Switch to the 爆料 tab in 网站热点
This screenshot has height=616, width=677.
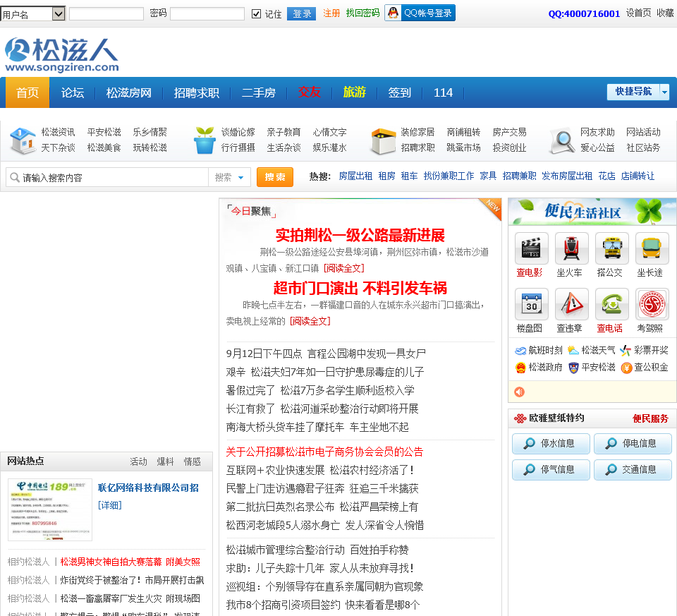pos(165,461)
